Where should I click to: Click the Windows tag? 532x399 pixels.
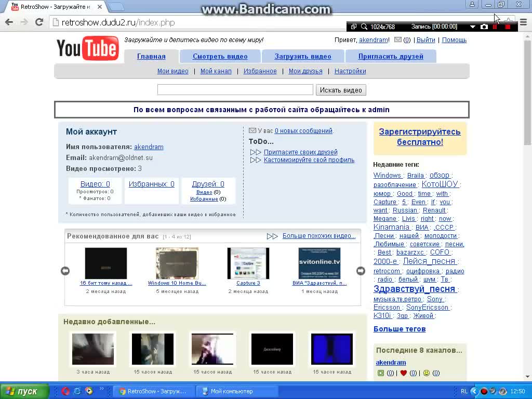pyautogui.click(x=387, y=176)
